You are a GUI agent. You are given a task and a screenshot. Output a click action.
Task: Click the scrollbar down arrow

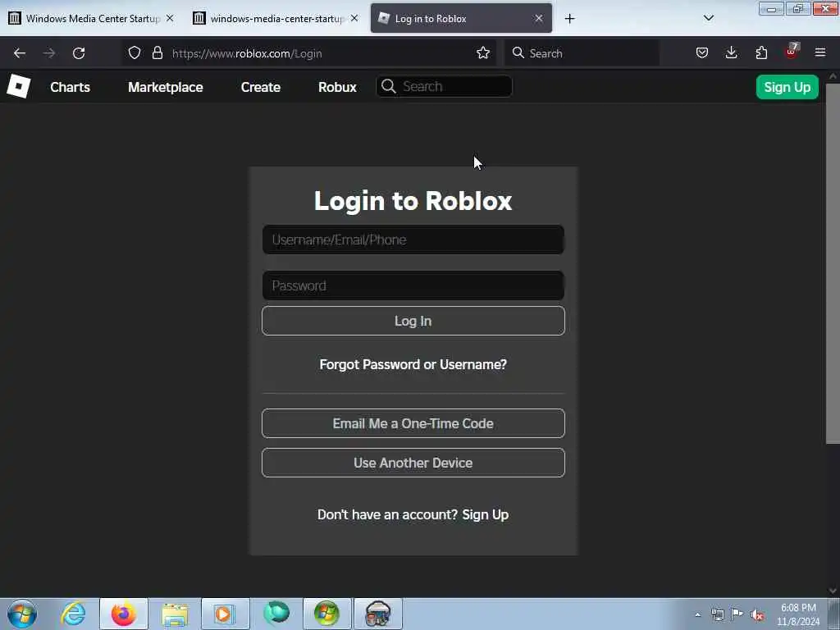pyautogui.click(x=833, y=591)
